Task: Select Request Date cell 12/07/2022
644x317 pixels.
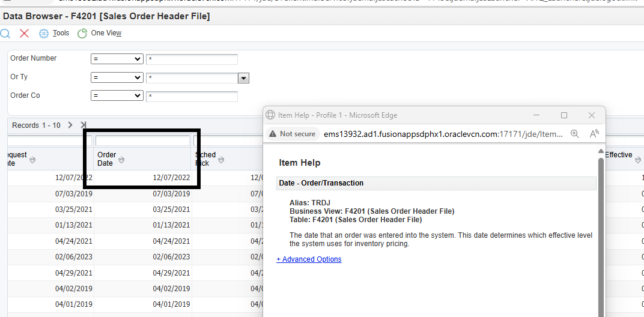Action: [x=50, y=178]
